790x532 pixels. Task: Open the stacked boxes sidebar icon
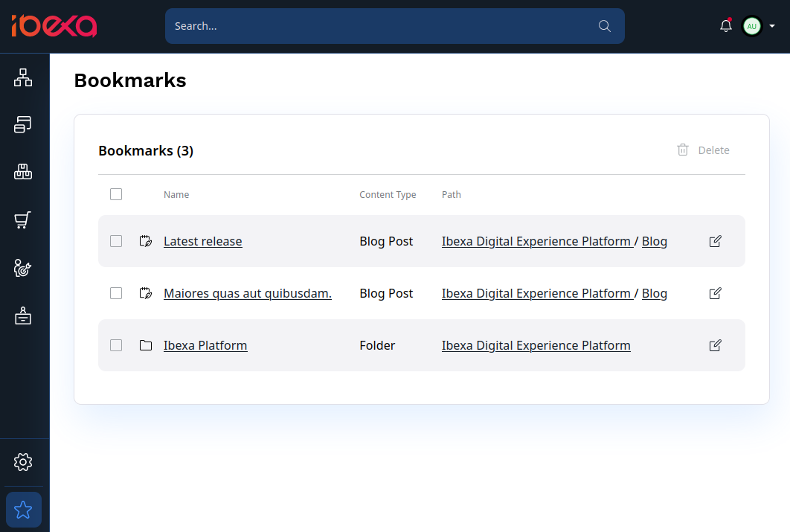22,172
